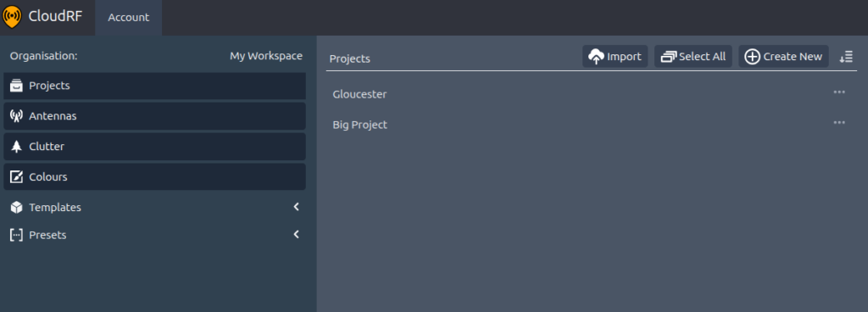Select the Clutter menu item
The height and width of the screenshot is (312, 868).
tap(154, 147)
